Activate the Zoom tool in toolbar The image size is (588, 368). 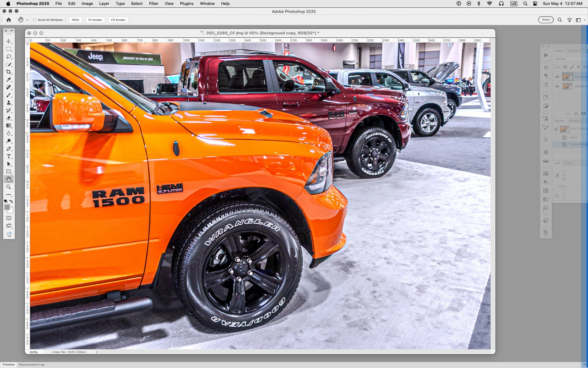point(9,187)
